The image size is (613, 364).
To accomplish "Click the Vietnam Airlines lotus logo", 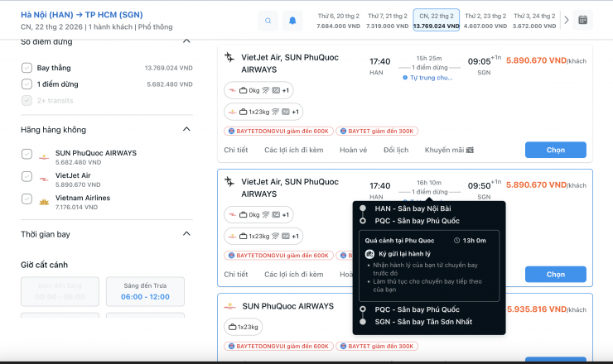I will click(x=44, y=202).
